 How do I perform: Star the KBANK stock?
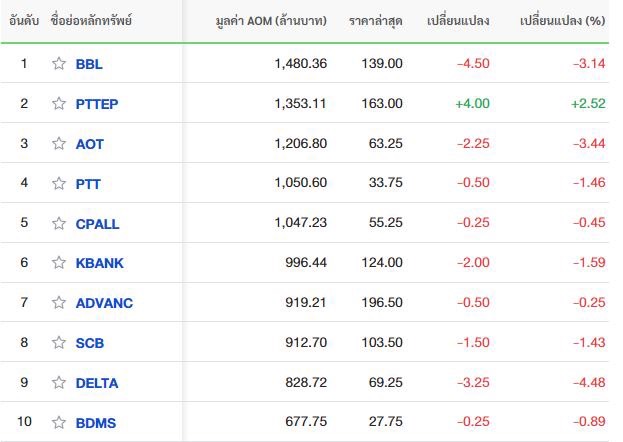click(x=59, y=262)
